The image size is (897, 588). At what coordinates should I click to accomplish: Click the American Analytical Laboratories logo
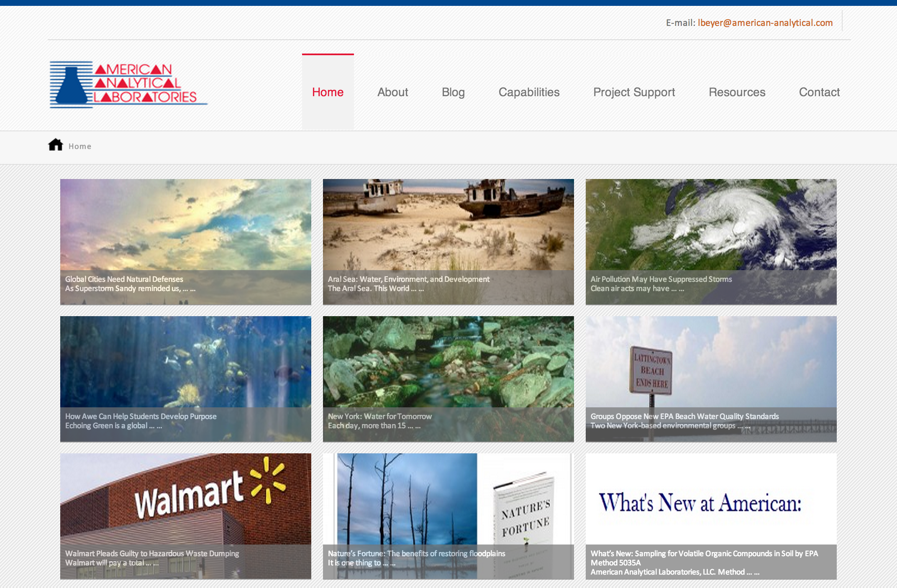pos(128,85)
